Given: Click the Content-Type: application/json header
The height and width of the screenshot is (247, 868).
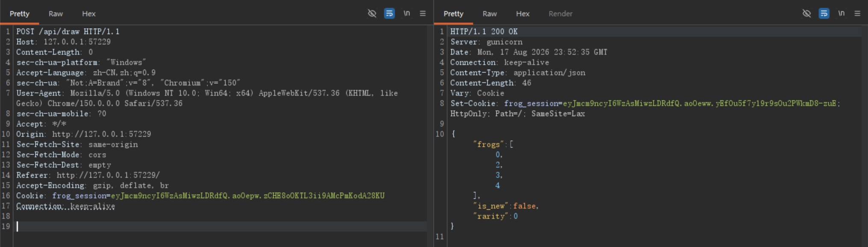Looking at the screenshot, I should 518,73.
